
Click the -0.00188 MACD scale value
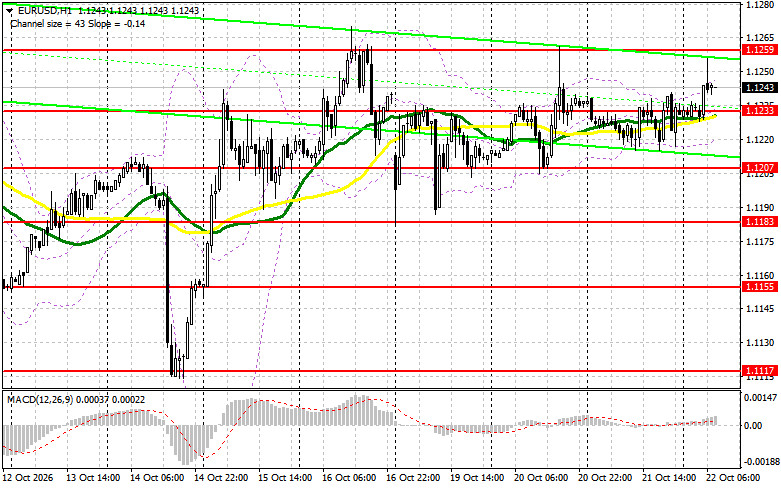(759, 462)
